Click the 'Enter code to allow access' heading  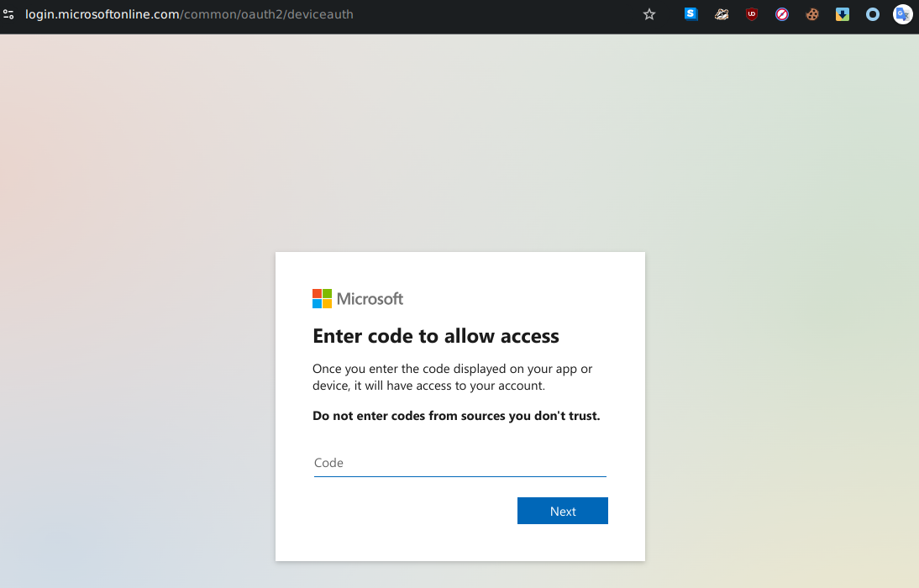436,336
